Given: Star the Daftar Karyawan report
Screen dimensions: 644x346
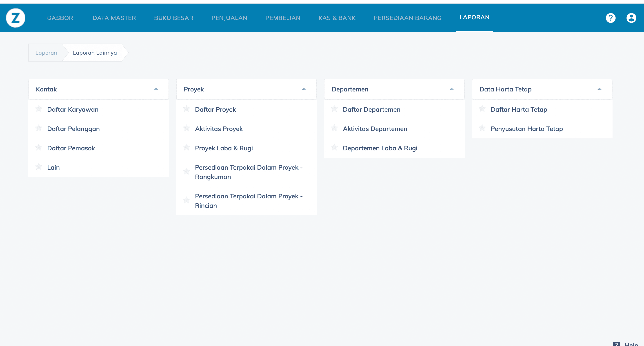Looking at the screenshot, I should (x=38, y=109).
